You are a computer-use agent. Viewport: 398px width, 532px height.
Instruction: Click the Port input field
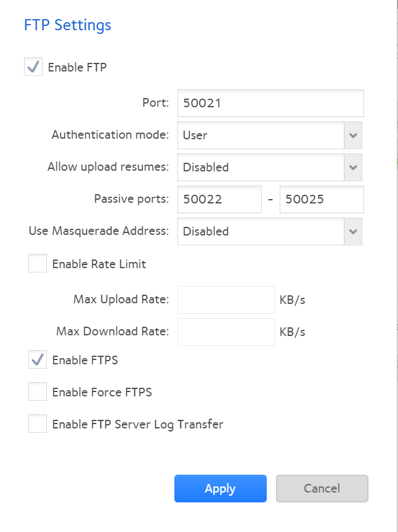click(x=270, y=104)
